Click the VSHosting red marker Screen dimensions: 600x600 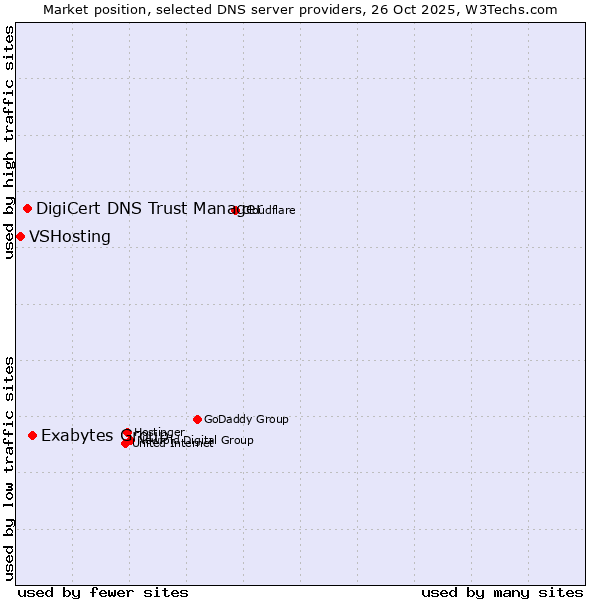(20, 236)
